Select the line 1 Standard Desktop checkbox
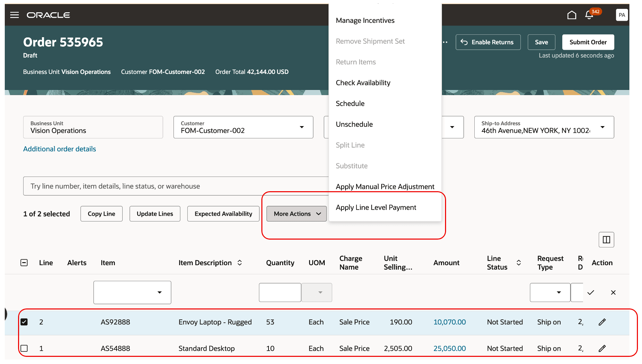Screen dimensions: 642x364 pos(24,348)
